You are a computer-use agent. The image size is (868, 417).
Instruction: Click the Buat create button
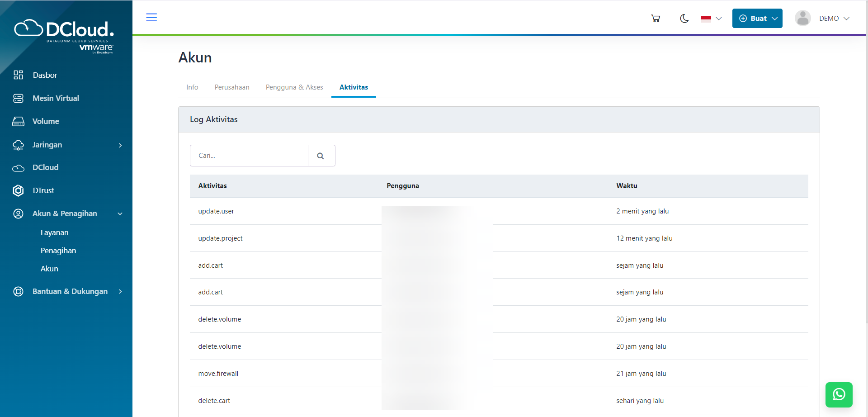pos(757,19)
